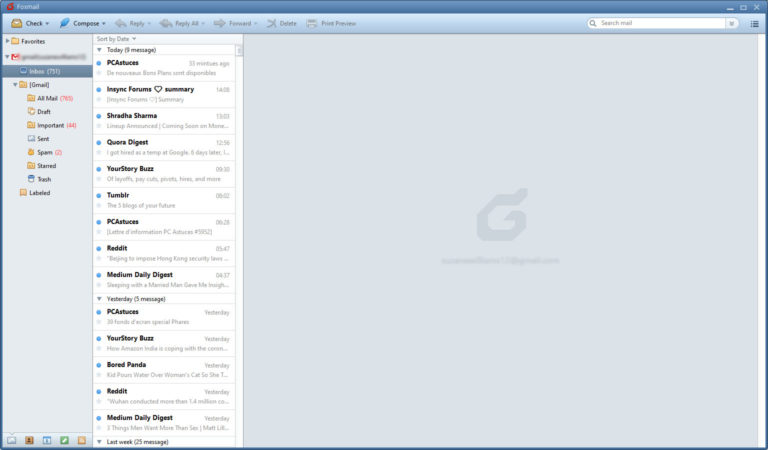This screenshot has width=768, height=450.
Task: Click the Labeled folder icon
Action: (23, 192)
